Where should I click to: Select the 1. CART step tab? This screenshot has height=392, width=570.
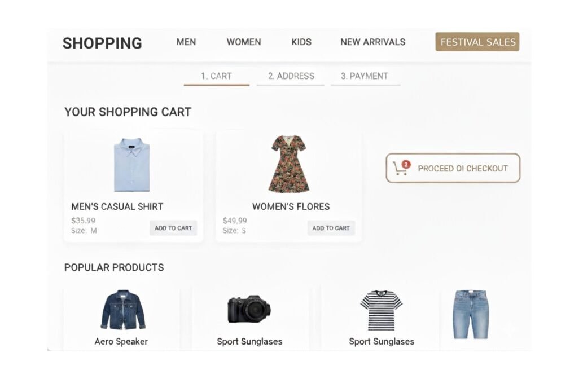[x=216, y=76]
